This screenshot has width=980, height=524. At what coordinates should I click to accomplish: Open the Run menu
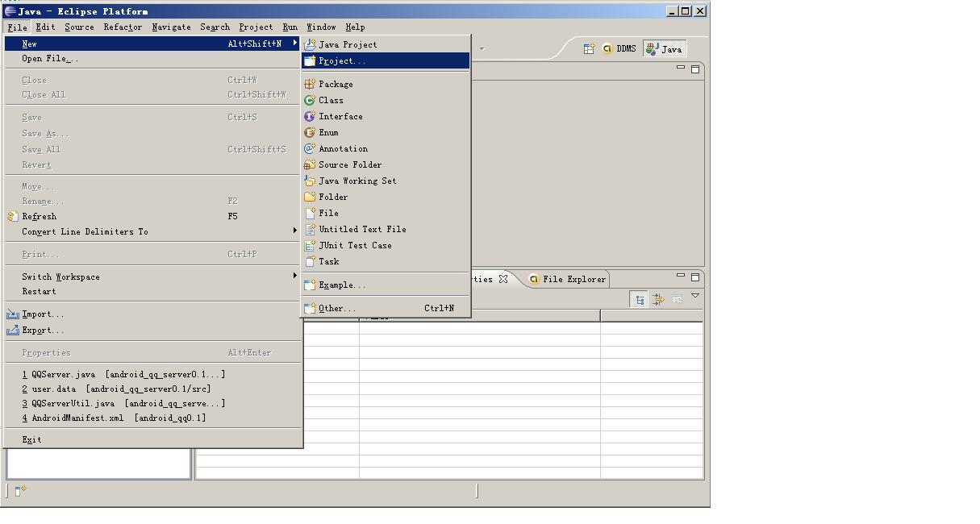pos(290,27)
